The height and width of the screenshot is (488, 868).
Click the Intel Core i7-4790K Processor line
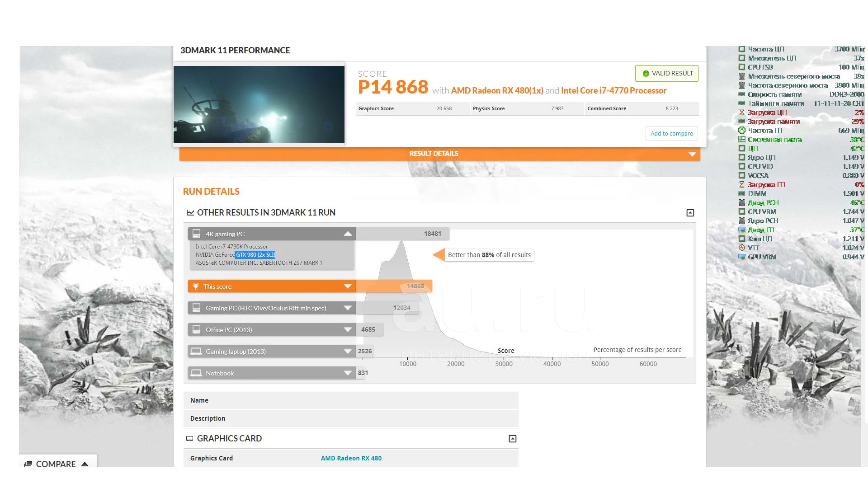[x=231, y=247]
